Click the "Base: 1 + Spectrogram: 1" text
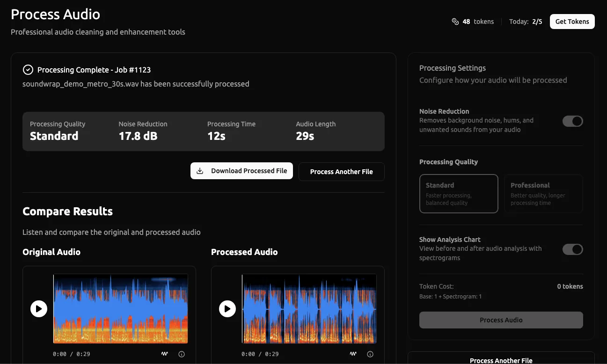Screen dimensions: 607x364 (x=450, y=297)
